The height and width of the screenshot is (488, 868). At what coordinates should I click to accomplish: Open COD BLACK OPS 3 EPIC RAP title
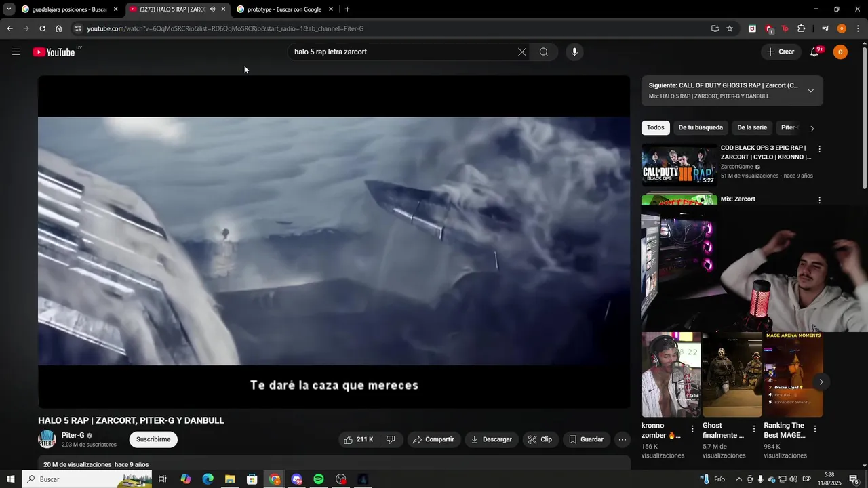[766, 152]
